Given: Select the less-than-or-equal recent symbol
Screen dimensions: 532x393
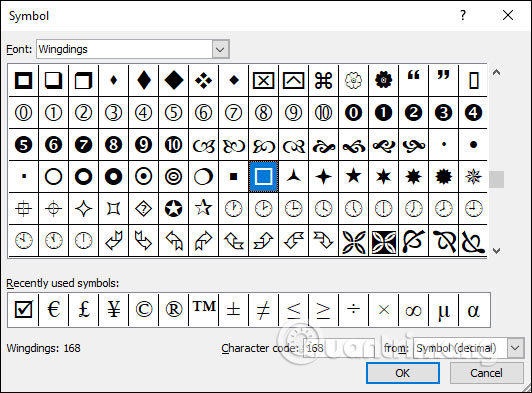Looking at the screenshot, I should 293,310.
